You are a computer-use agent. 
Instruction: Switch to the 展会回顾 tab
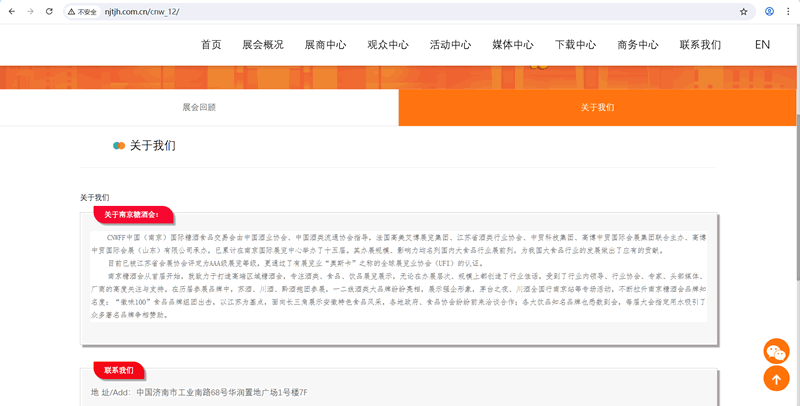[x=199, y=107]
